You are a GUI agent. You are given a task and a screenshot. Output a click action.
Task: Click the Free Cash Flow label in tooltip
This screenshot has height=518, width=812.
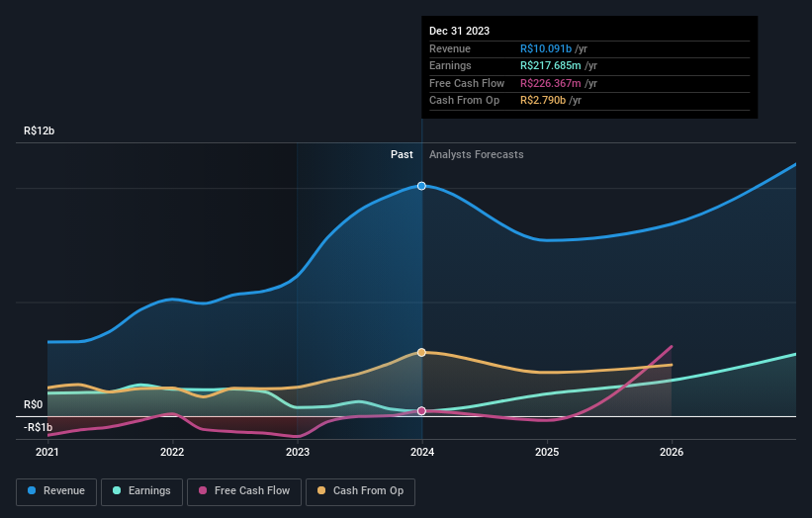[467, 83]
